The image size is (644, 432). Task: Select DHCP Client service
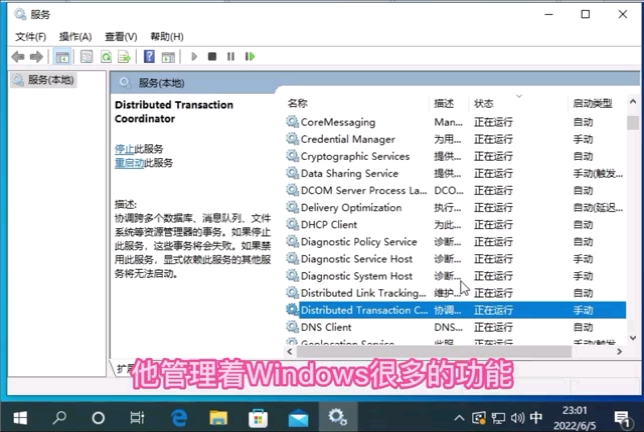(x=456, y=225)
